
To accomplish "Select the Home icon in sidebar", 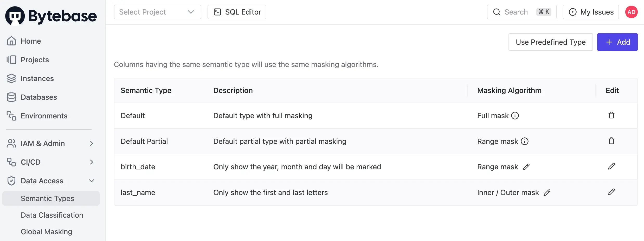I will [11, 41].
